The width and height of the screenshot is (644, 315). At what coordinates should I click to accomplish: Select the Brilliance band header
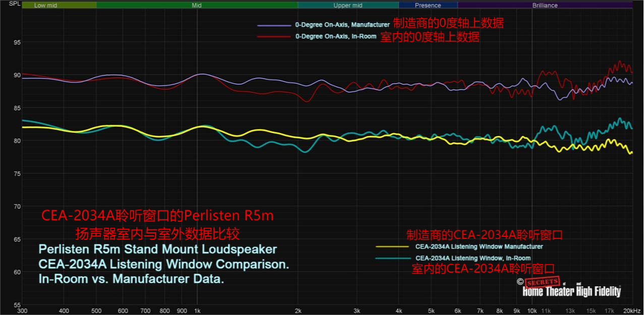coord(545,6)
